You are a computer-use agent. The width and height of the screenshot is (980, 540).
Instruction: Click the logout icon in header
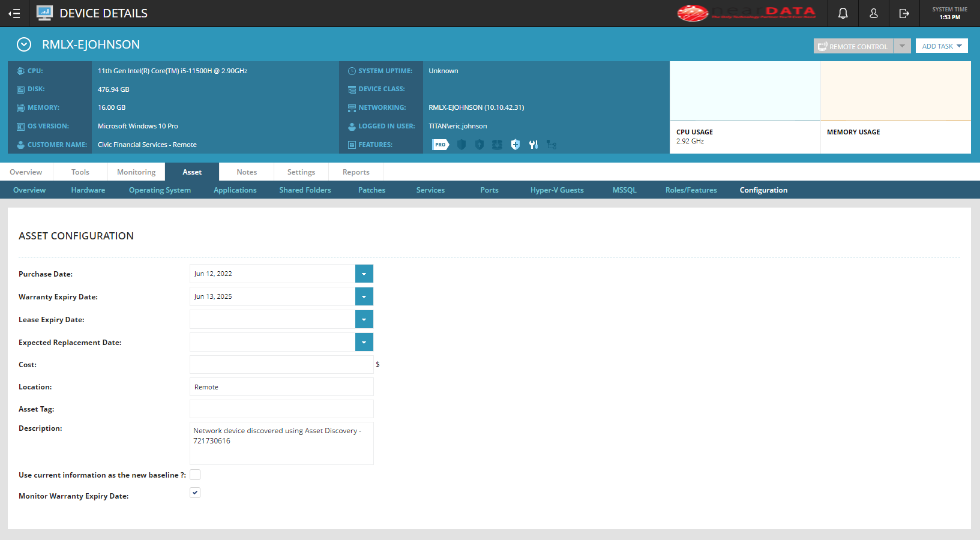(904, 13)
